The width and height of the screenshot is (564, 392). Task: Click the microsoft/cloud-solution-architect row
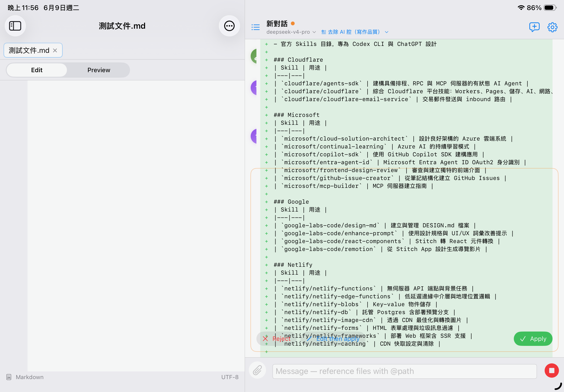tap(393, 139)
